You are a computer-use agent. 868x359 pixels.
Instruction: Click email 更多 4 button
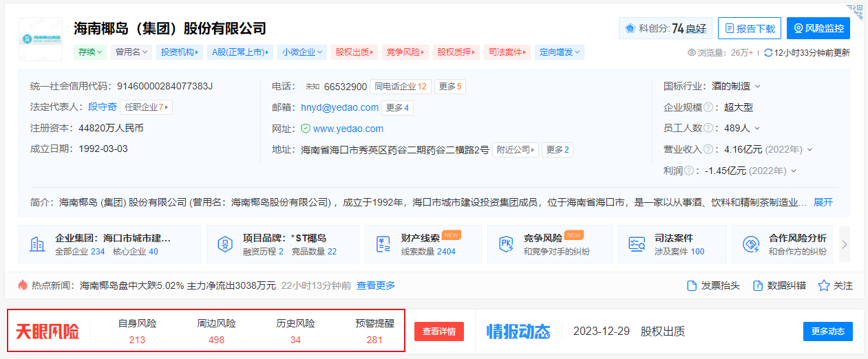pos(399,107)
